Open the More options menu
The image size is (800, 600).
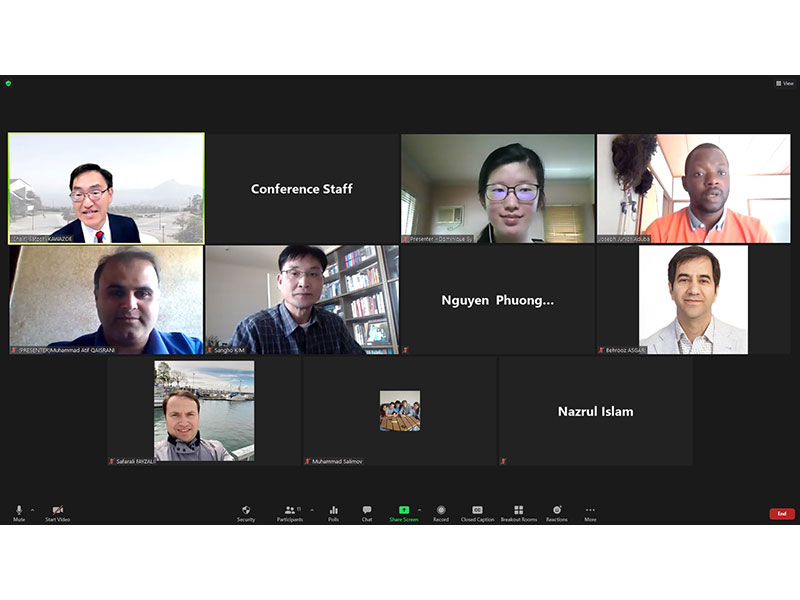tap(590, 510)
